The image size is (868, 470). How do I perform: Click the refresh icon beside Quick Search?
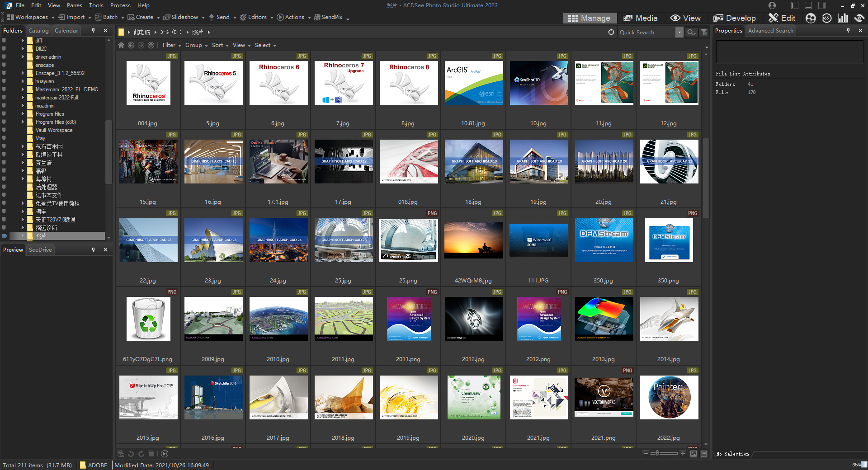click(x=611, y=32)
